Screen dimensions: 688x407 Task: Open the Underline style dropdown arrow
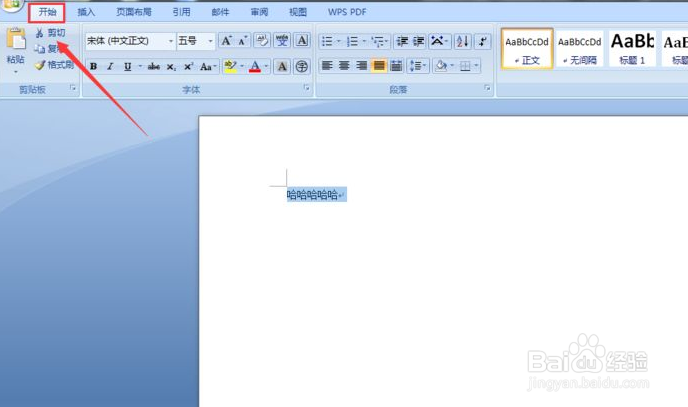(140, 66)
